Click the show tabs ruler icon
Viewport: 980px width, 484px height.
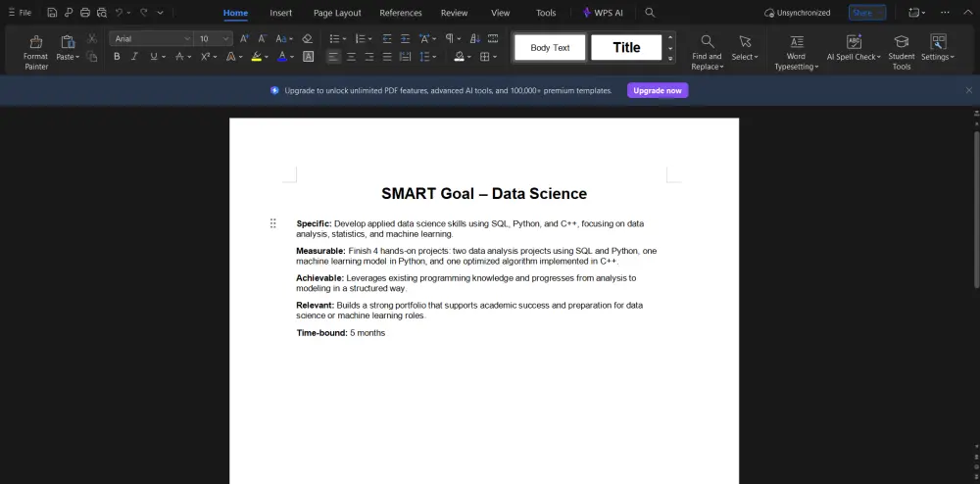493,39
